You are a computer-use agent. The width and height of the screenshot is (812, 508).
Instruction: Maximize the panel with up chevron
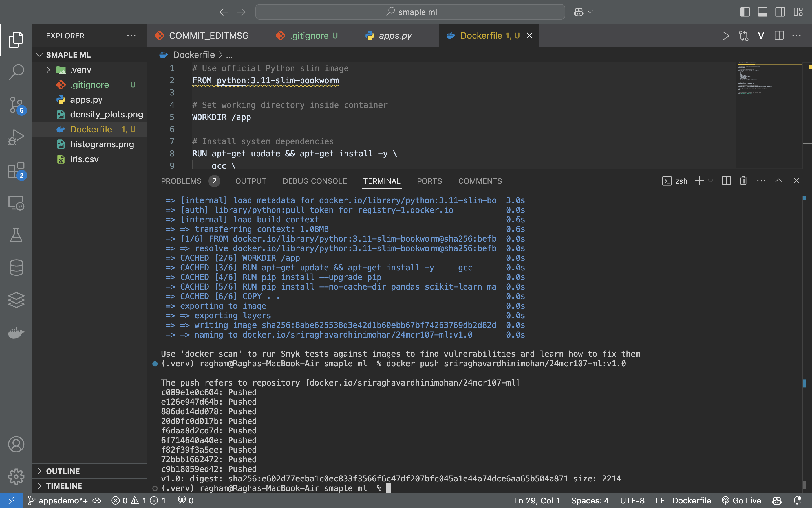click(x=779, y=181)
